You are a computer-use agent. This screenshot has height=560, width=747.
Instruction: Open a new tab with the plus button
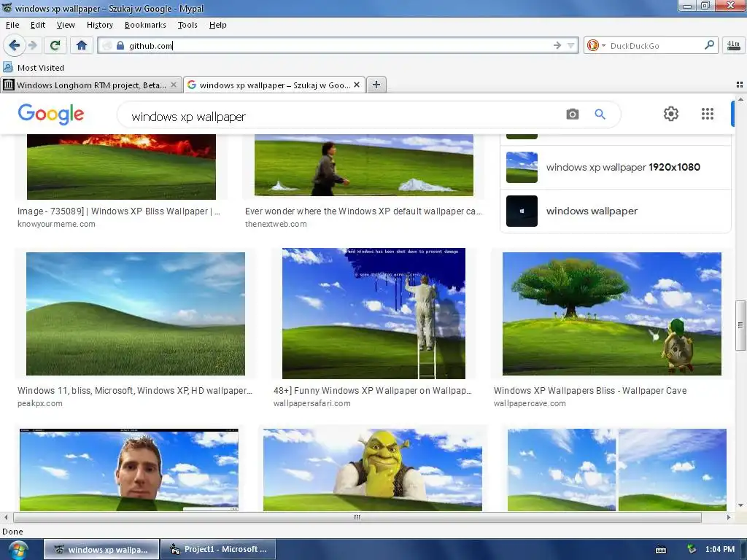click(376, 85)
